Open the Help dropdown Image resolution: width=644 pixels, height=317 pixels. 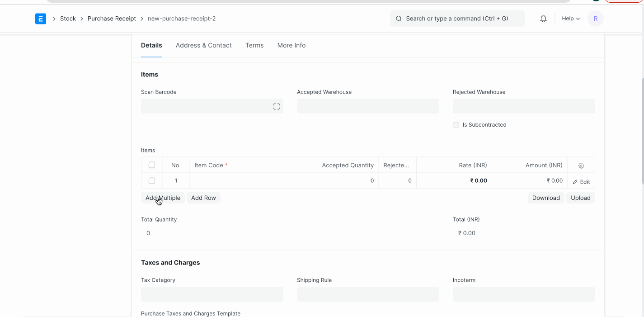point(570,19)
